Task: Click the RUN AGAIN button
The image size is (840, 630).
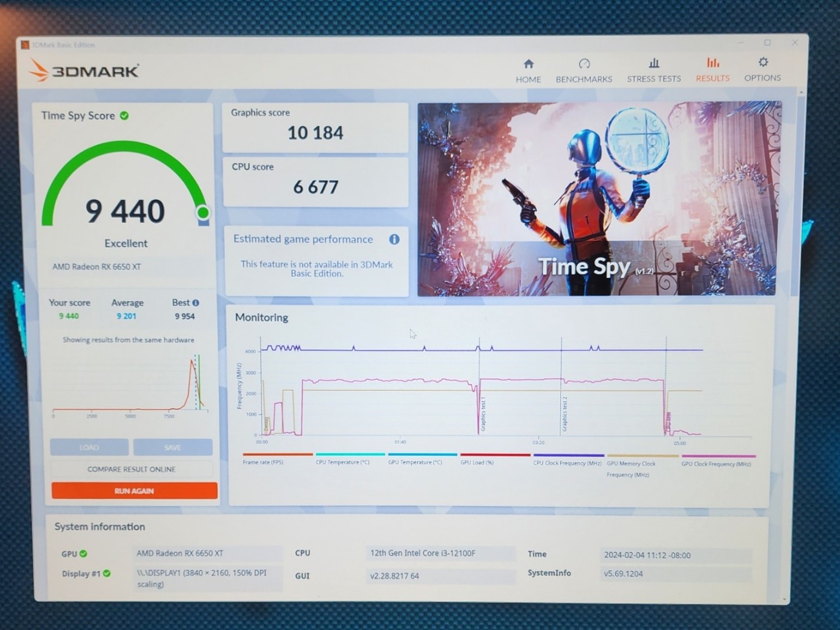Action: pos(134,491)
